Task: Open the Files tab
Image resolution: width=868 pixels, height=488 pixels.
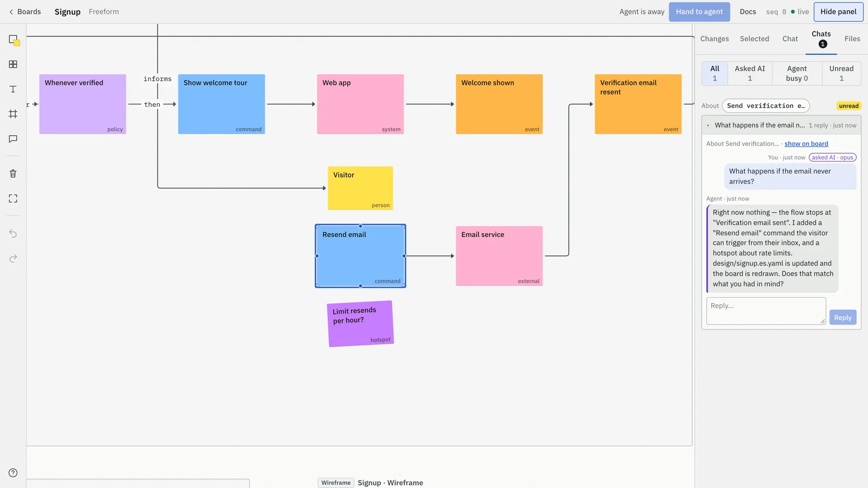Action: pos(852,39)
